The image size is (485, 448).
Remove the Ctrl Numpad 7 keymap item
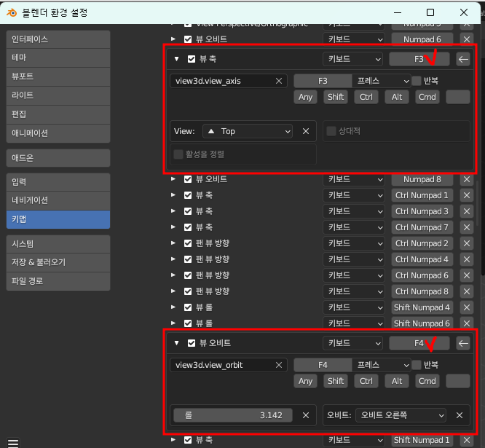click(x=467, y=227)
